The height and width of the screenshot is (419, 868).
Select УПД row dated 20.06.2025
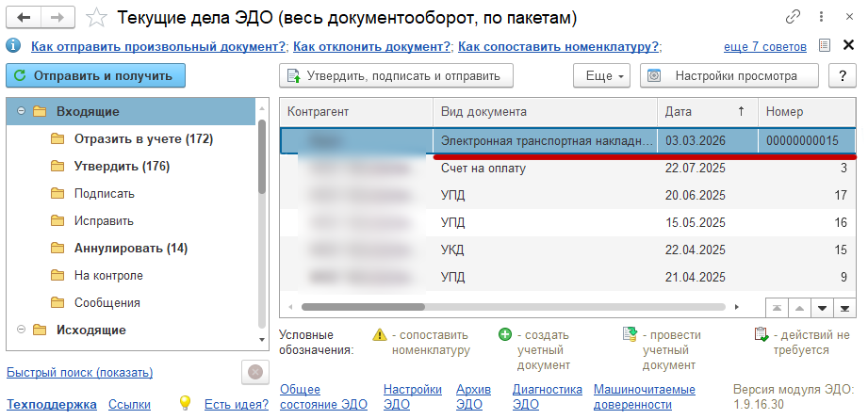point(567,195)
